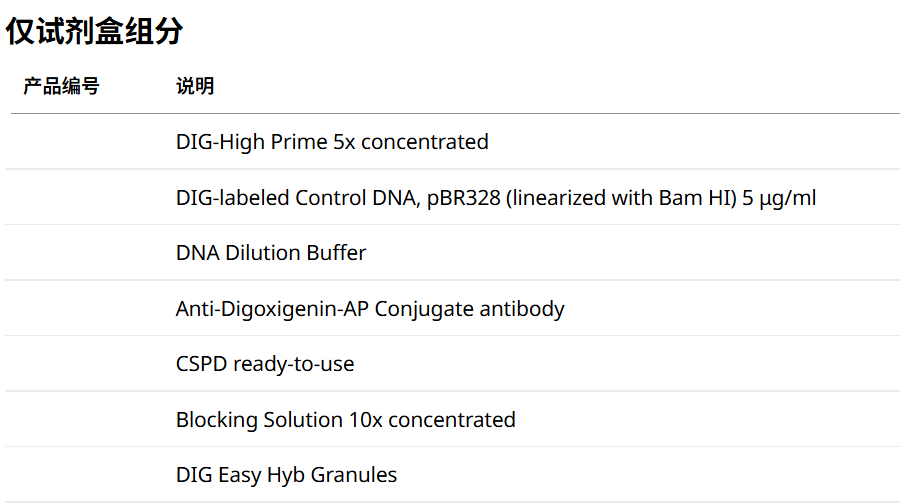Click the "(linearized with Bam HI)" text

coord(621,198)
